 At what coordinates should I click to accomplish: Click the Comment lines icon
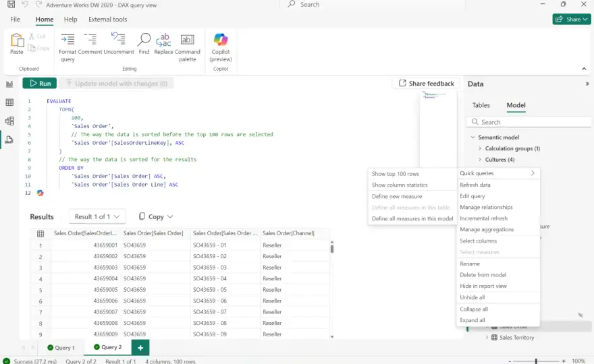(x=90, y=39)
